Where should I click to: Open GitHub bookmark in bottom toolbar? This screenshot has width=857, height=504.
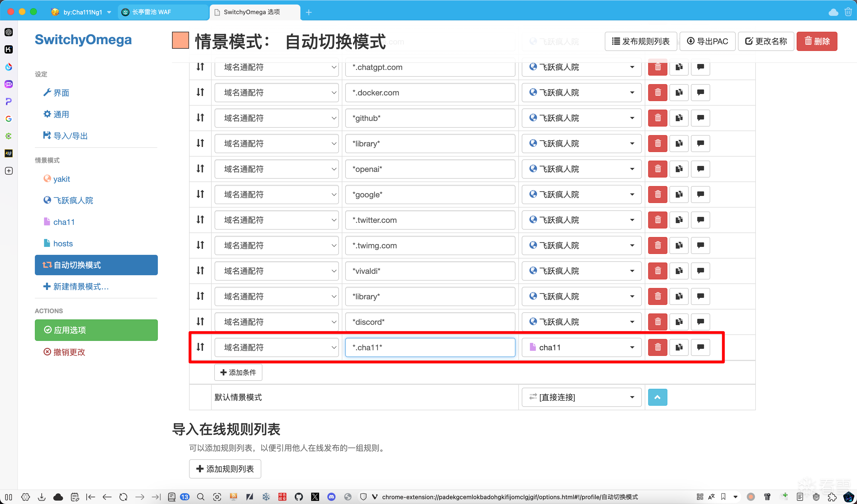[299, 497]
